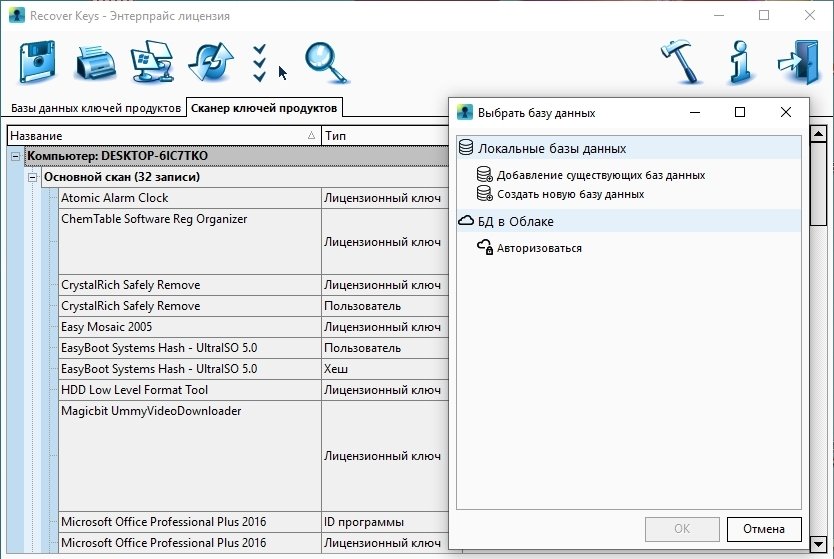
Task: Click the triple checkmarks toolbar icon
Action: pos(259,63)
